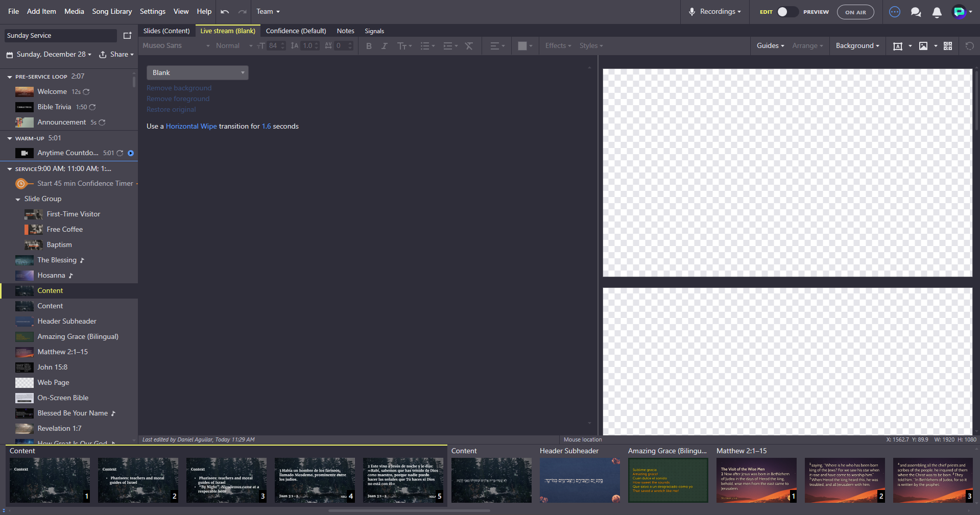
Task: Click the blue more-options ellipsis icon
Action: point(895,12)
